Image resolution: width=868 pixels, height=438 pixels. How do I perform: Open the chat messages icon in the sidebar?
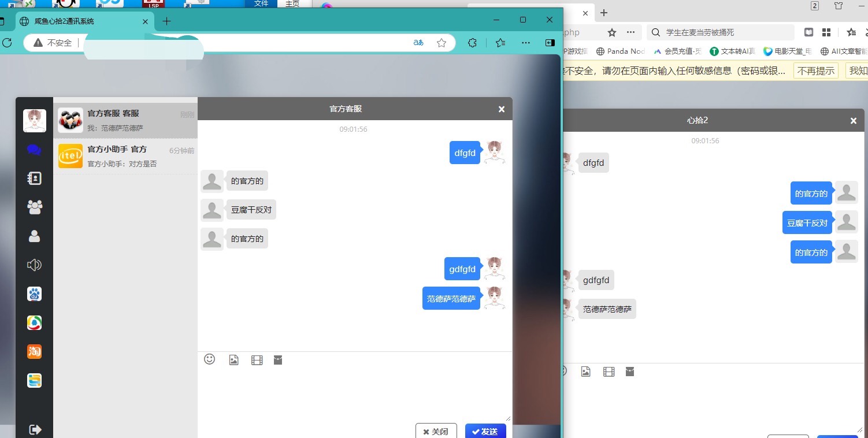pos(34,150)
